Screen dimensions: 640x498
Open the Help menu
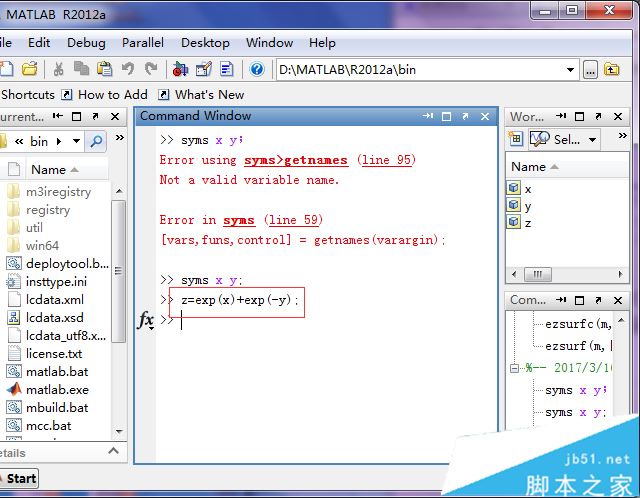322,43
